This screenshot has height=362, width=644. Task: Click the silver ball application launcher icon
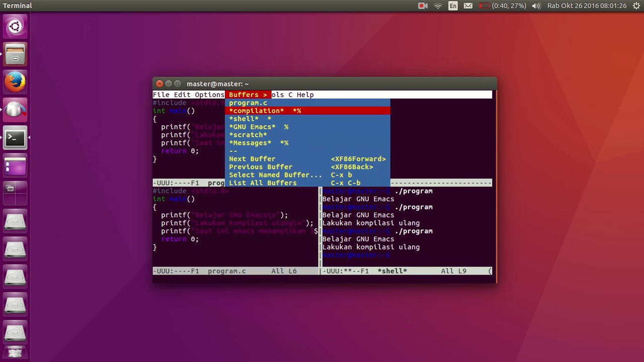(x=15, y=110)
